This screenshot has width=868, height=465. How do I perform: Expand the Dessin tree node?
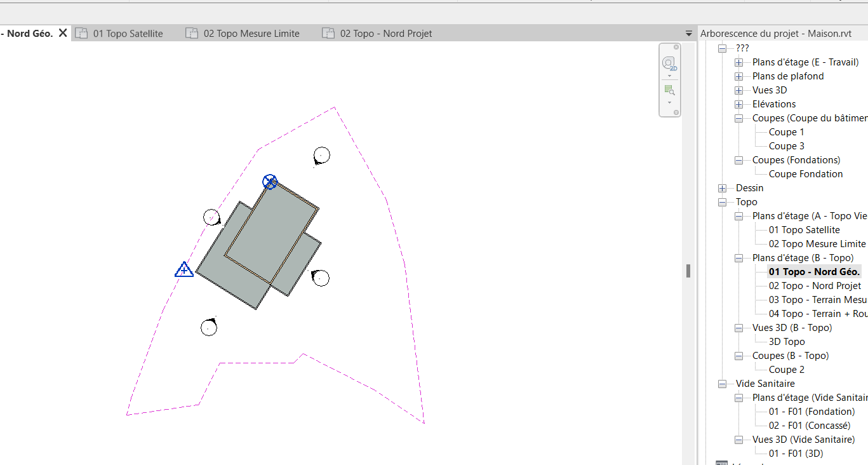pyautogui.click(x=722, y=188)
